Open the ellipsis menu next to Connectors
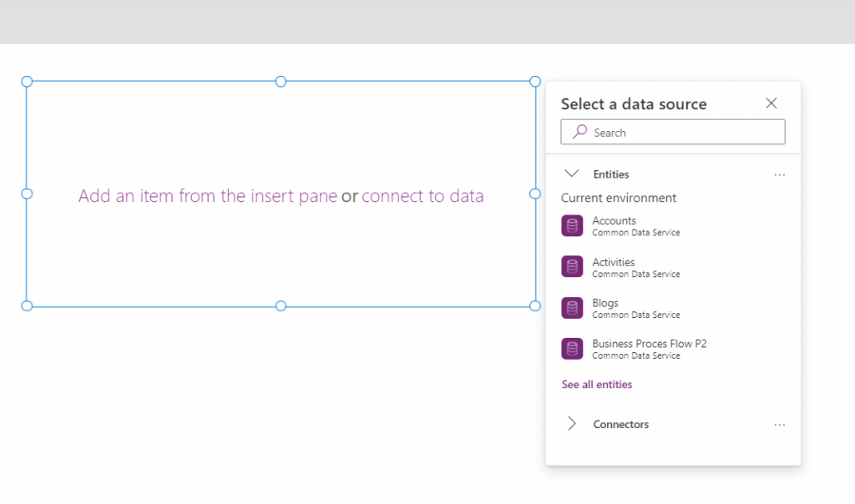Screen dimensions: 855x504 [x=780, y=425]
